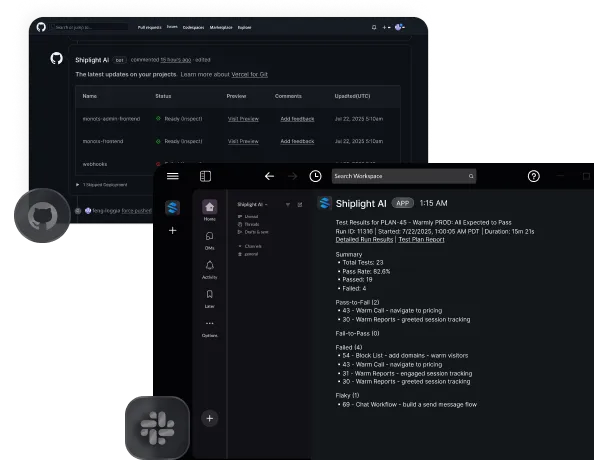
Task: Click Shiplight AI author name in GitHub comment
Action: [92, 60]
